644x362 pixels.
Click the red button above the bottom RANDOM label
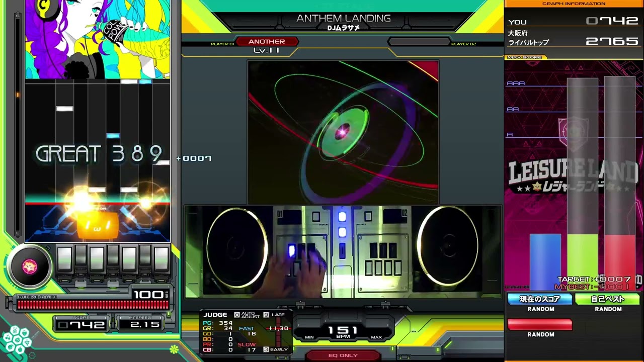pyautogui.click(x=540, y=325)
